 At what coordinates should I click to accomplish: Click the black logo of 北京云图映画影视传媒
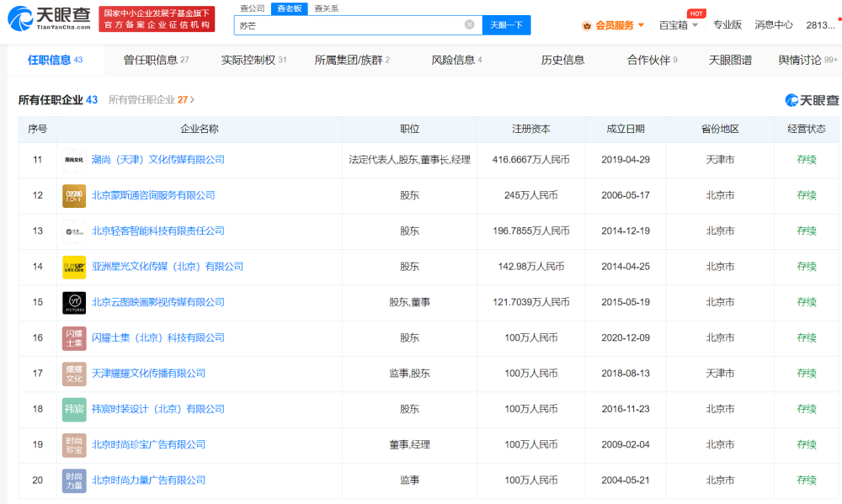pos(74,302)
